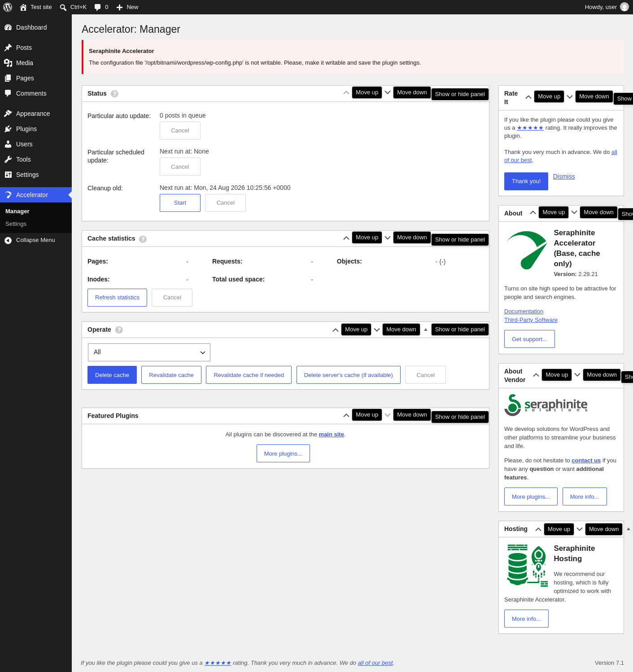
Task: Click the Plugins plug icon
Action: point(8,129)
